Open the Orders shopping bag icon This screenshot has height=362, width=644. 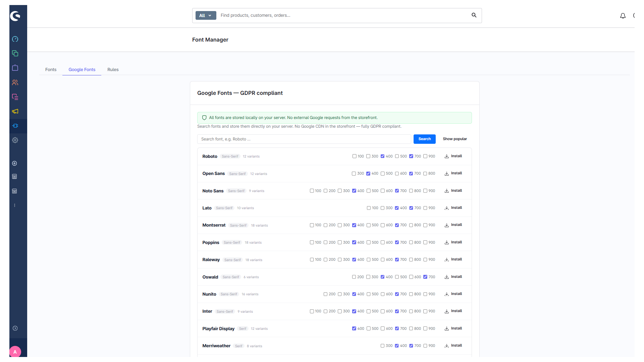click(15, 68)
